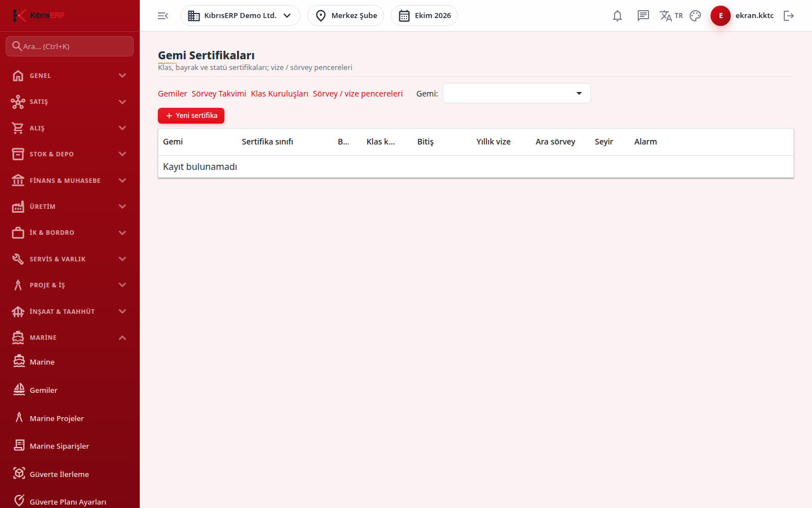Expand the SERVİS & VARLIK section
812x508 pixels.
pos(70,259)
